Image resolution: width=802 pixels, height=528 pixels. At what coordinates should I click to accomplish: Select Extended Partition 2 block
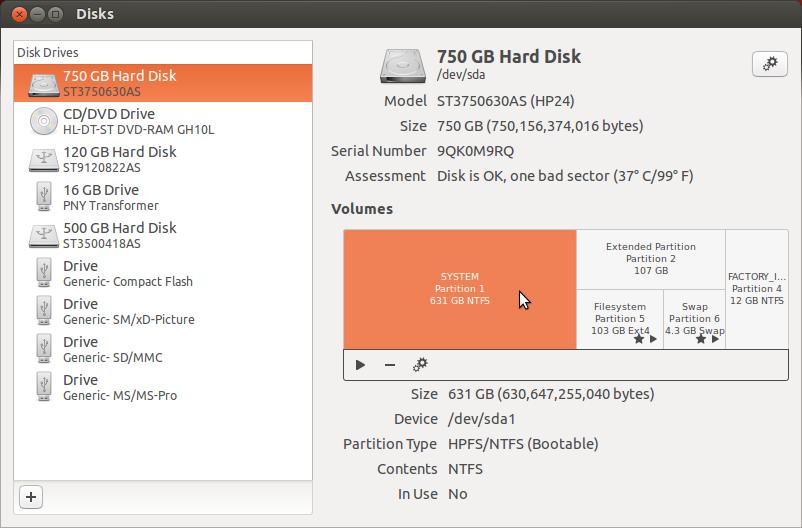click(650, 258)
